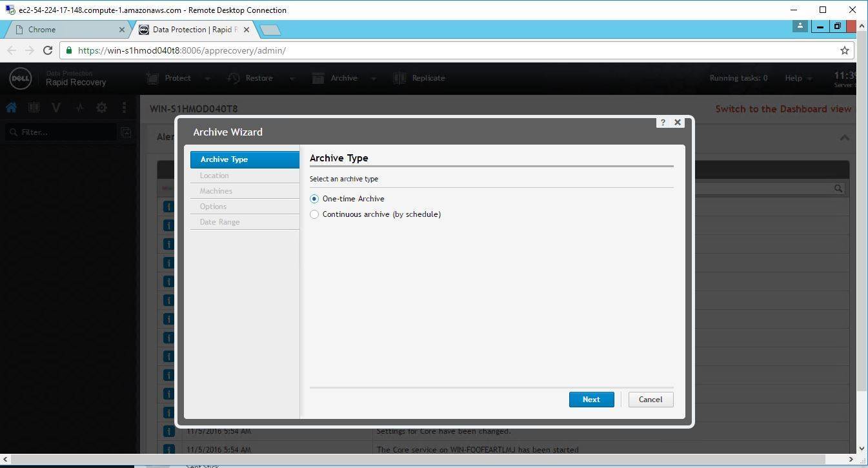Click the Alerts collapse chevron
The image size is (868, 468).
[x=844, y=137]
